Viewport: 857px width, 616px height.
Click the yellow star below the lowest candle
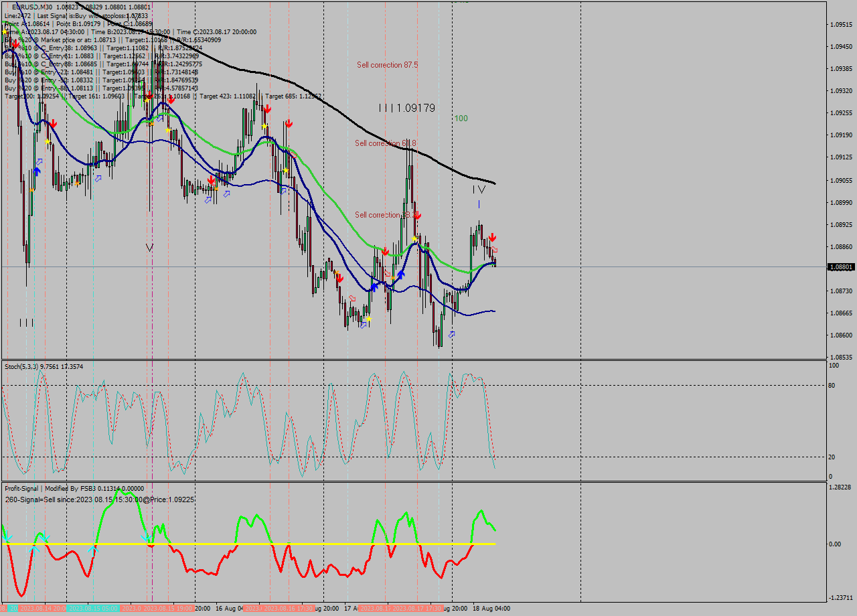point(369,319)
